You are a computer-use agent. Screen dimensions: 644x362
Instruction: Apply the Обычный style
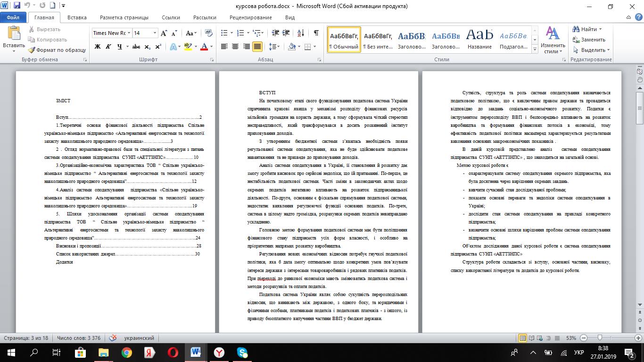(x=344, y=40)
